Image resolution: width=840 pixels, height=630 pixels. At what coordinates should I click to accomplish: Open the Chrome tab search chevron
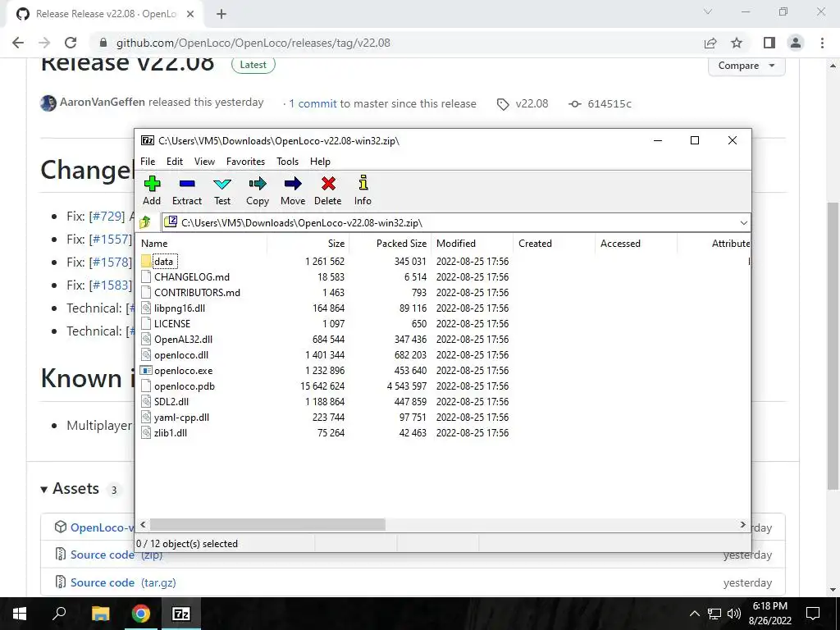pyautogui.click(x=708, y=11)
